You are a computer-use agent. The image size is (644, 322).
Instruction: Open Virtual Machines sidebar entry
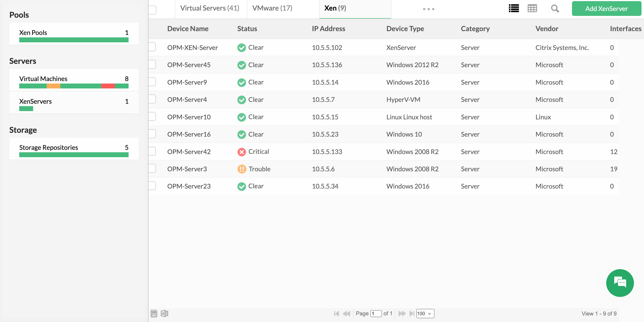74,80
